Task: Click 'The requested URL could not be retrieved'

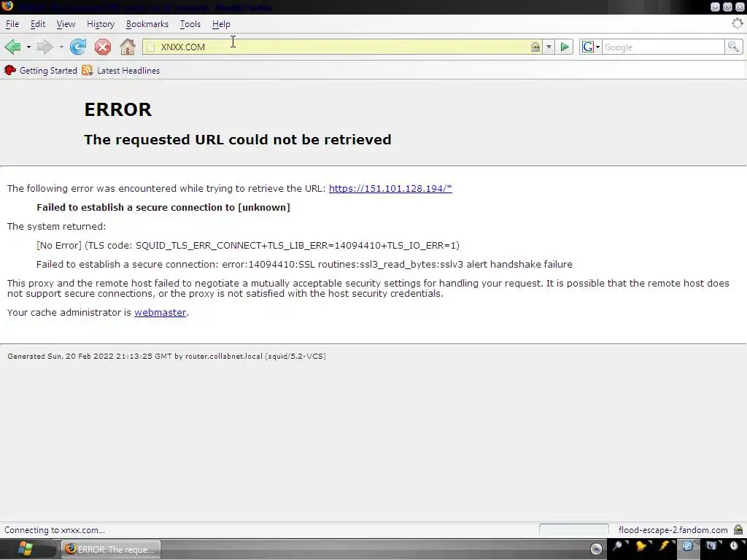Action: pyautogui.click(x=238, y=139)
